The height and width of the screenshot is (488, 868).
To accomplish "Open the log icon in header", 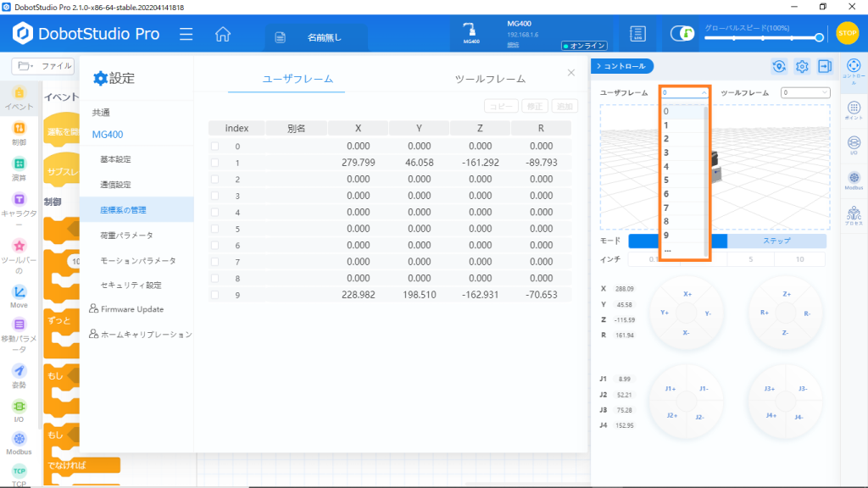I will (638, 34).
